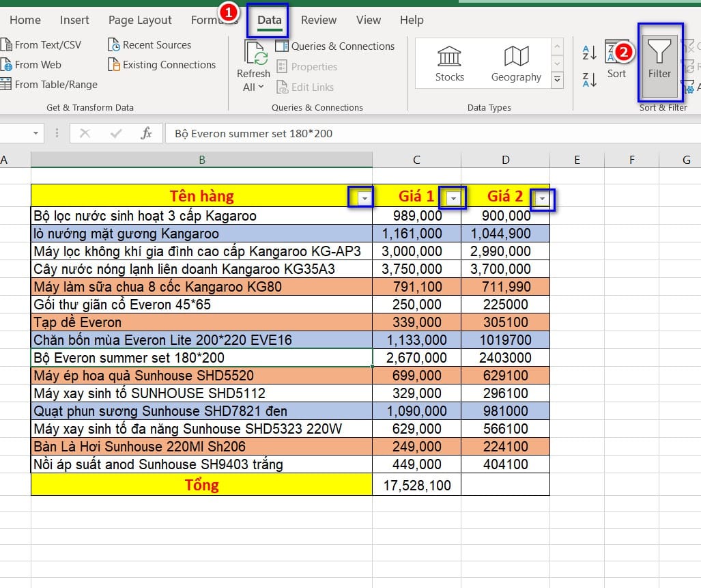Select column B header
This screenshot has height=588, width=701.
[x=202, y=160]
